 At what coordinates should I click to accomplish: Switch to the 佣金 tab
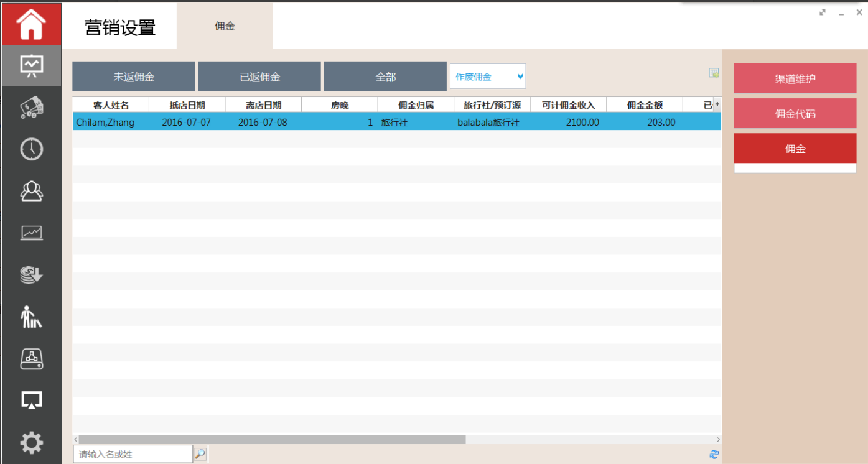[225, 26]
